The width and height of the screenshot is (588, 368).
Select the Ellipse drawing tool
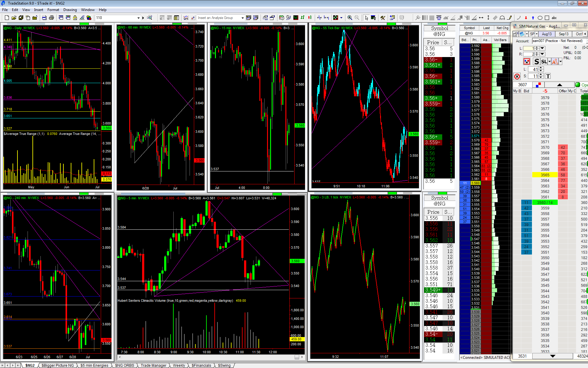point(540,18)
